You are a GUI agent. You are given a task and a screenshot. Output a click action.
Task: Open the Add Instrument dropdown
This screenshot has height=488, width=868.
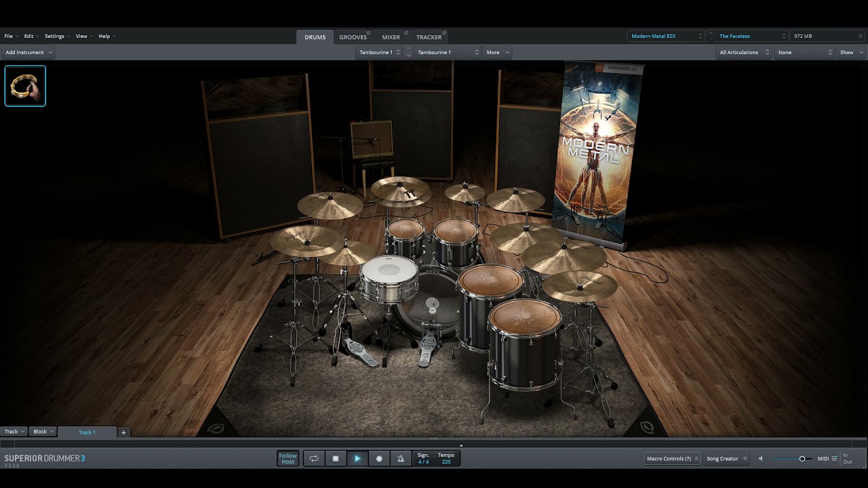tap(28, 52)
